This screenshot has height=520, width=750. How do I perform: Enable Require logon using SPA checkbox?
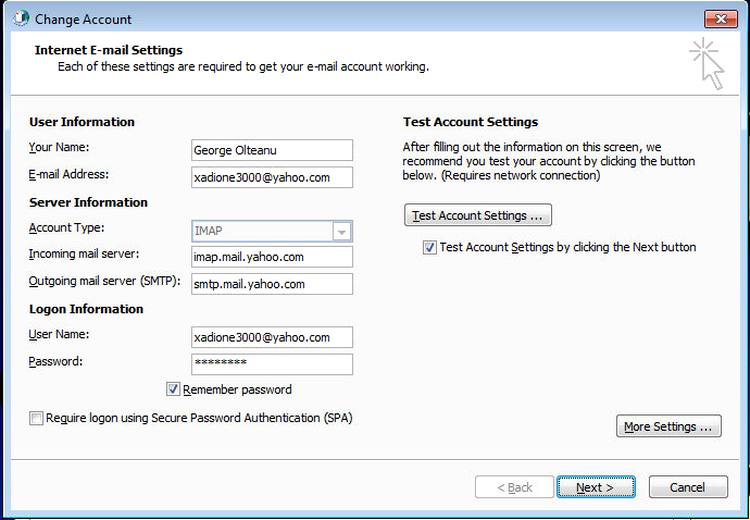[36, 418]
